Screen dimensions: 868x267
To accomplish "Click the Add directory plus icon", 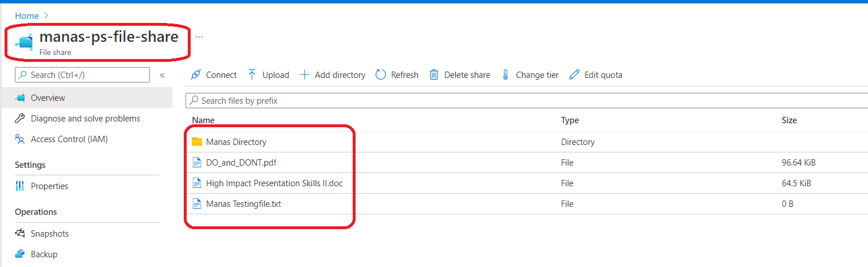I will (x=305, y=75).
